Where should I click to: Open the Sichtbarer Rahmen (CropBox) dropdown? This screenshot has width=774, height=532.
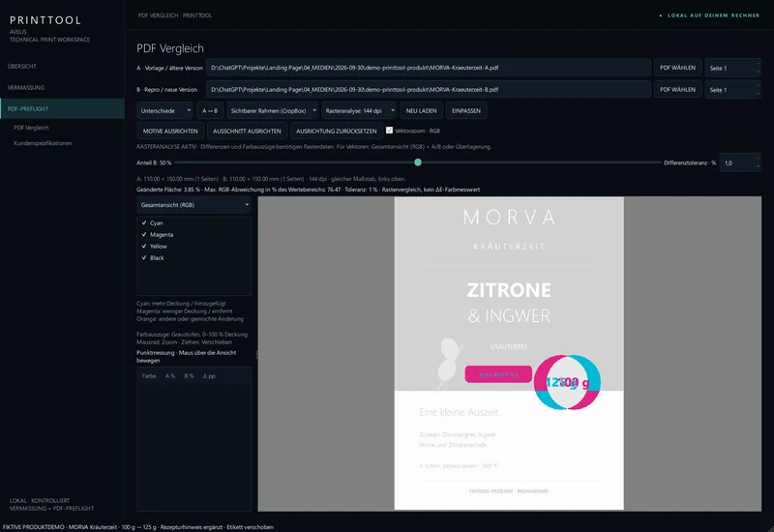click(x=273, y=110)
